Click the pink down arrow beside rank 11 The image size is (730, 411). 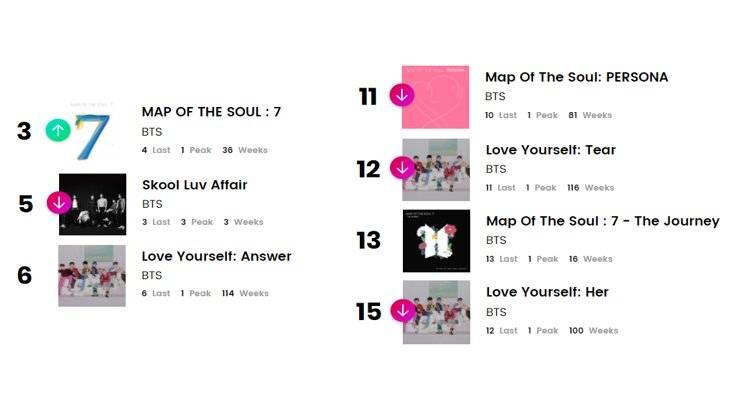[x=402, y=95]
